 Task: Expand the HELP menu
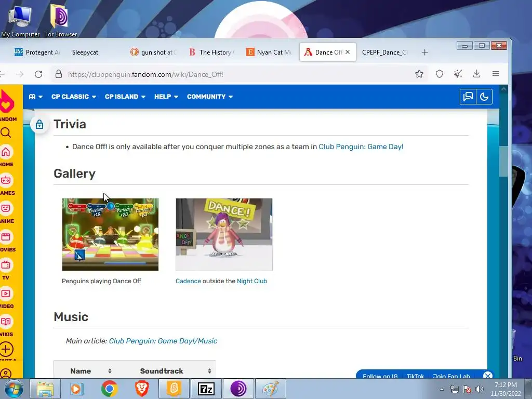(x=166, y=97)
